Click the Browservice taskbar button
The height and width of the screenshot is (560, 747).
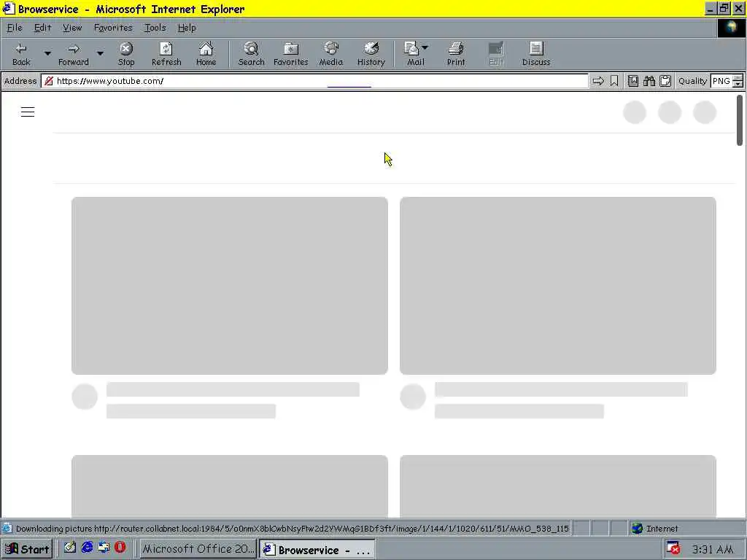pyautogui.click(x=317, y=550)
